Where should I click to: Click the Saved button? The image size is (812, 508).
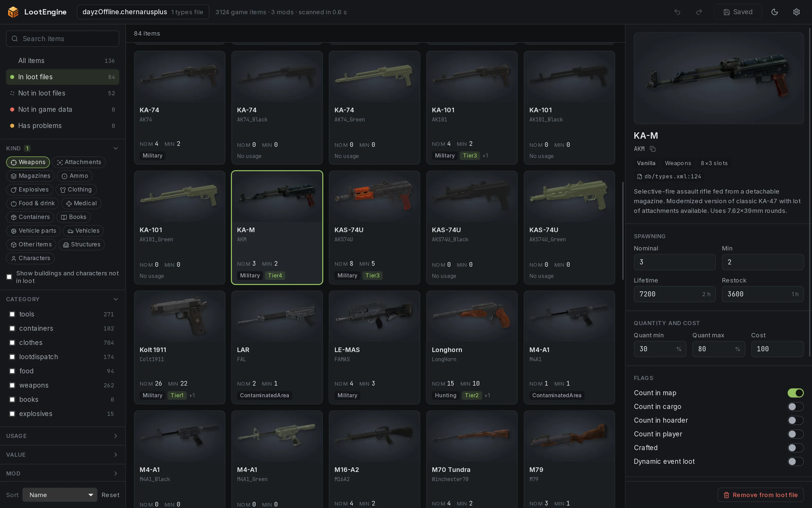(738, 12)
